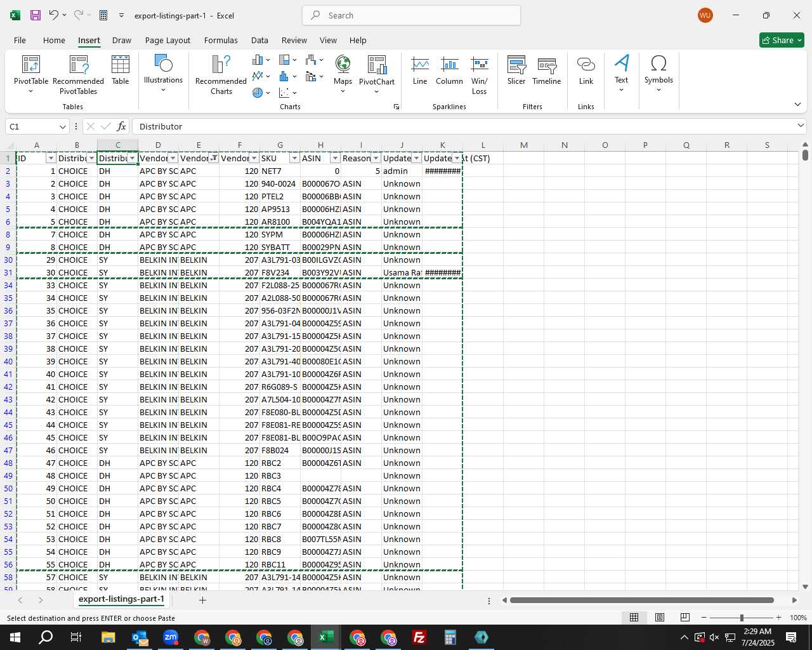Screen dimensions: 812x650
Task: Open the SKU column filter dropdown
Action: tap(294, 158)
